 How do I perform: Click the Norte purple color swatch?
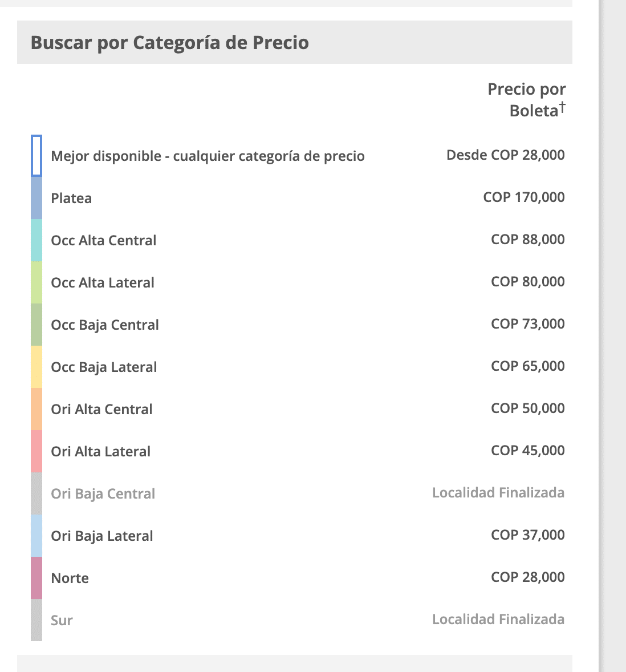tap(36, 578)
